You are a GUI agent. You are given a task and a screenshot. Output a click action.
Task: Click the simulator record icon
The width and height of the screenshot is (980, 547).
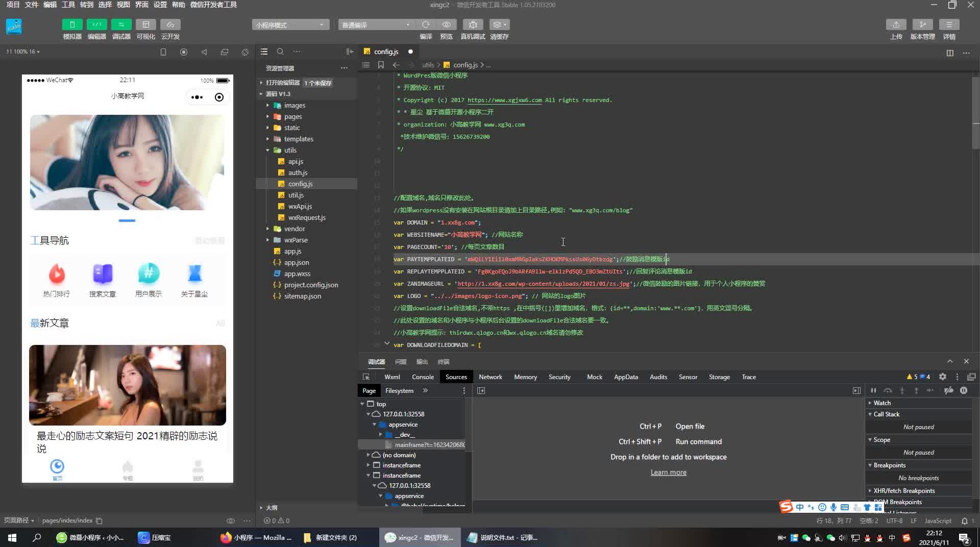[x=184, y=52]
